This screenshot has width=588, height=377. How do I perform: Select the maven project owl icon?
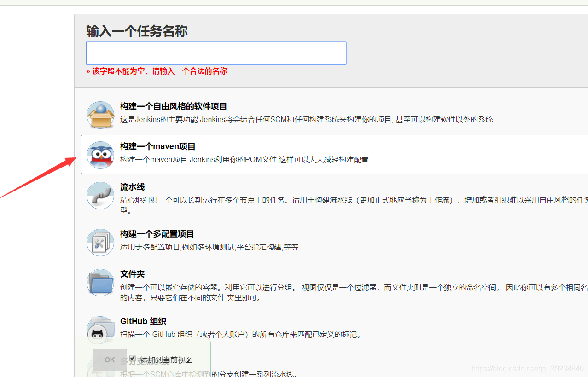100,155
